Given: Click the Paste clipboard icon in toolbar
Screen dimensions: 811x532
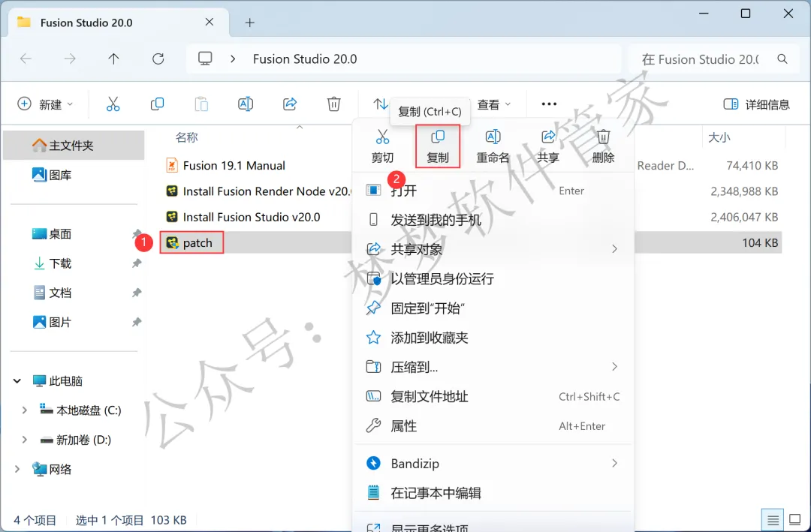Looking at the screenshot, I should tap(201, 104).
